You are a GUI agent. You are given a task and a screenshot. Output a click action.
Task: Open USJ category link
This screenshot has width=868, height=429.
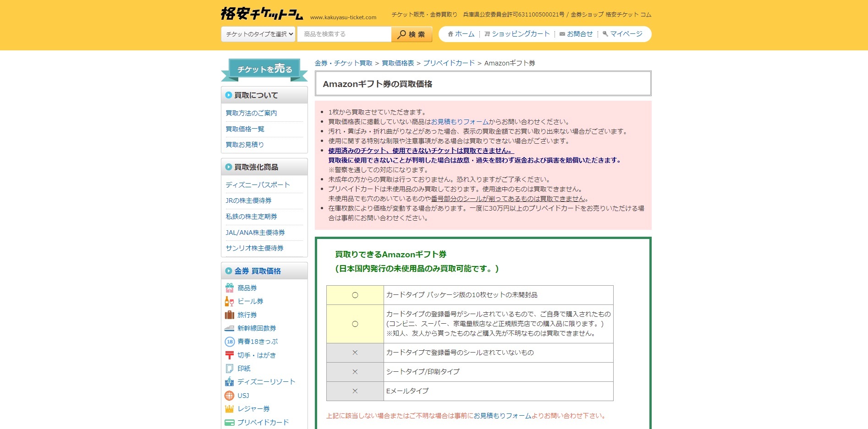(243, 396)
